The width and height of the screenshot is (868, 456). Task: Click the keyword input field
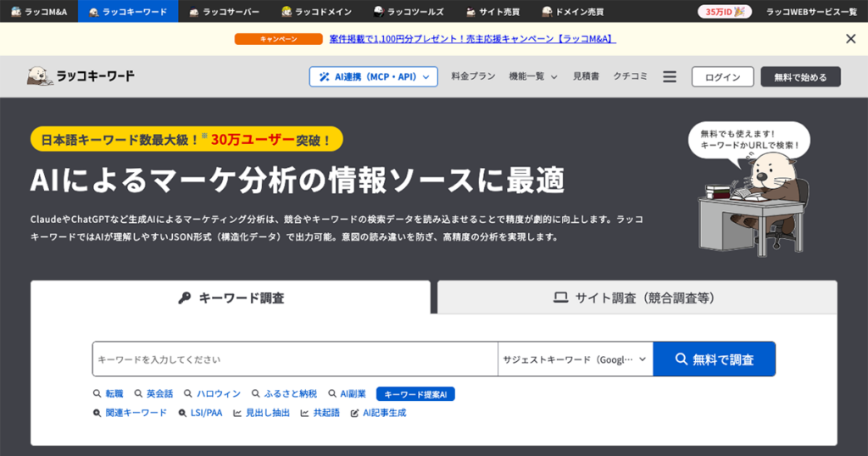[x=295, y=359]
